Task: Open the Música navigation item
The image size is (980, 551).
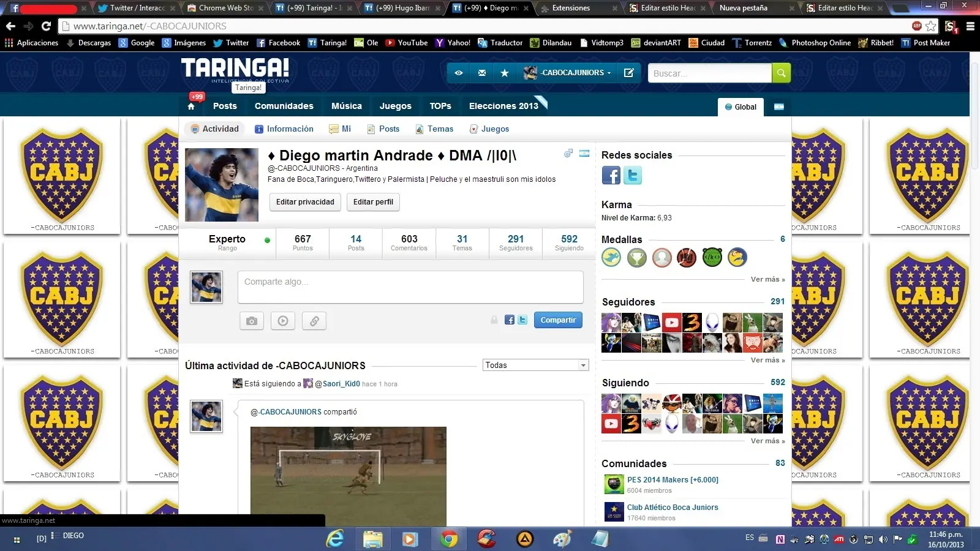Action: [347, 106]
